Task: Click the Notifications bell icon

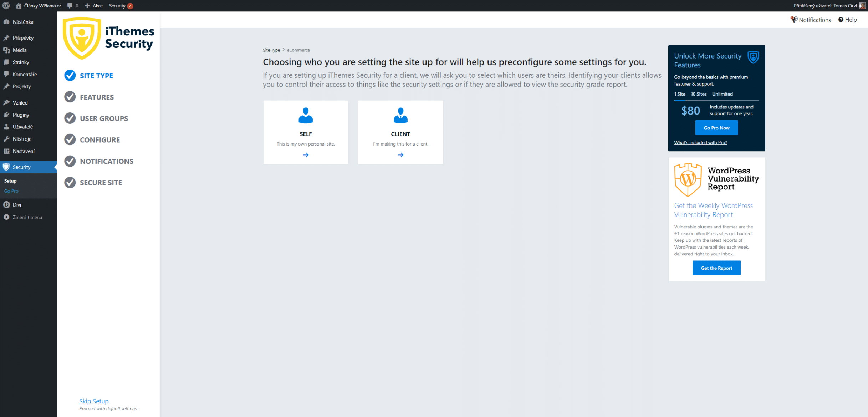Action: coord(794,20)
